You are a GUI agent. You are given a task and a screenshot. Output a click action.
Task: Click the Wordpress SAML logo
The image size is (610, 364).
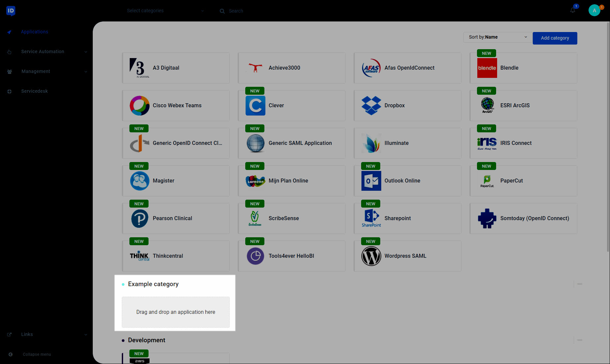371,256
